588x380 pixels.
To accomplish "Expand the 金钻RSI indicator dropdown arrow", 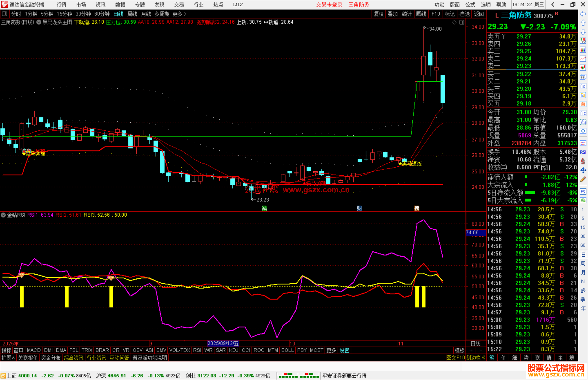I will (x=3, y=215).
